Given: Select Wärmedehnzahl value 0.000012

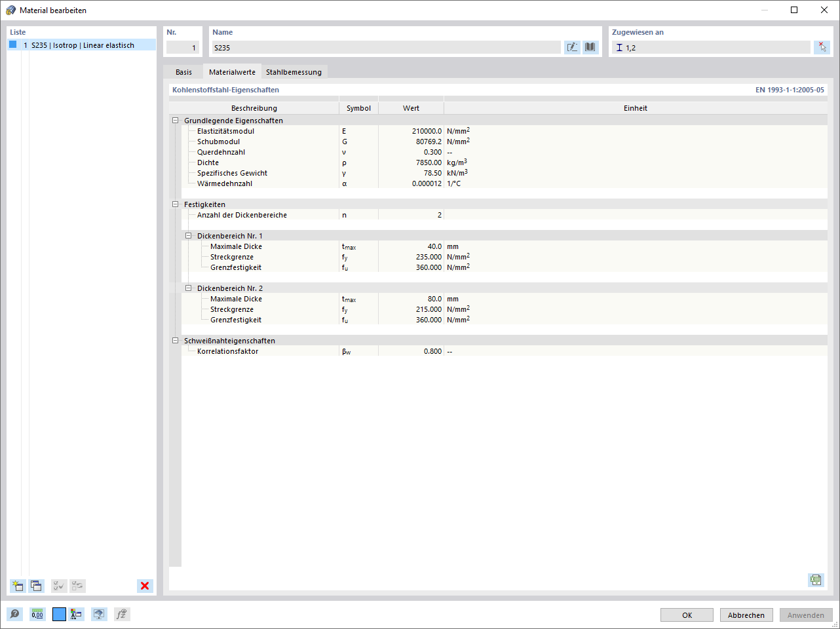Looking at the screenshot, I should click(411, 183).
